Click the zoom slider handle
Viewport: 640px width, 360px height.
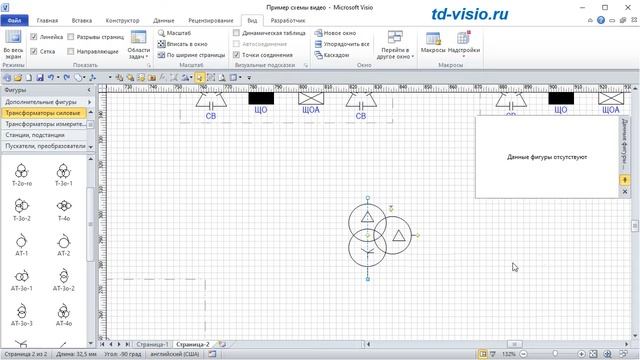tap(555, 354)
